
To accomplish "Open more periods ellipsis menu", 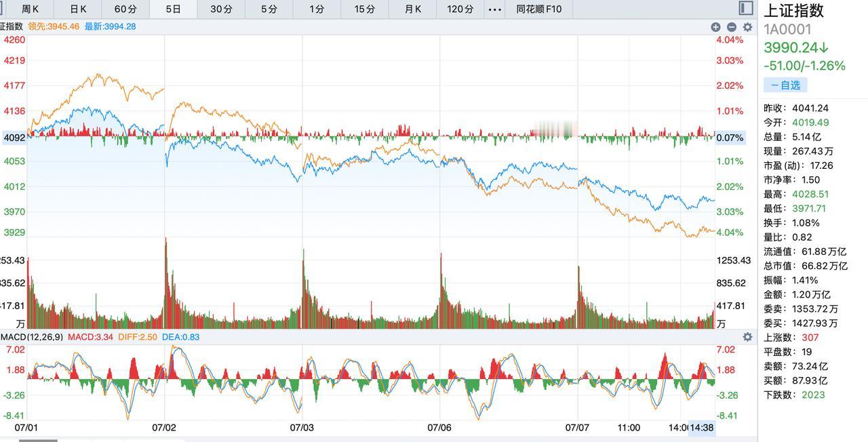I will [495, 9].
